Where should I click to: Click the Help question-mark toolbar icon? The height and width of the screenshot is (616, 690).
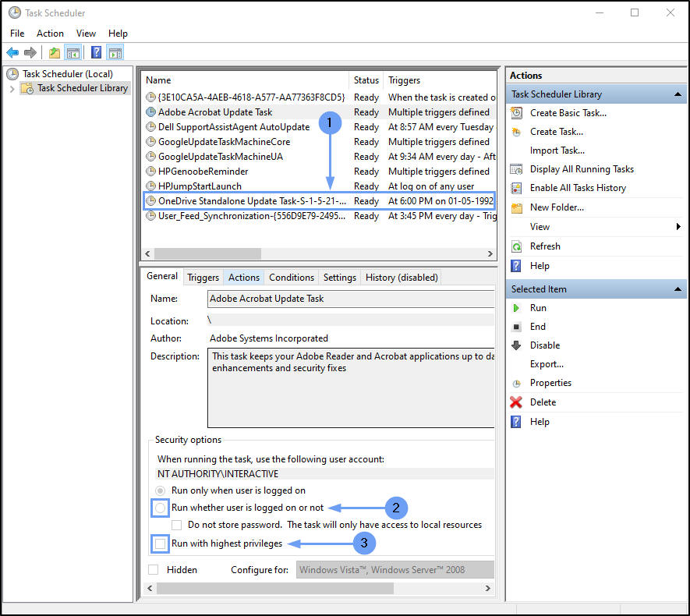coord(96,52)
